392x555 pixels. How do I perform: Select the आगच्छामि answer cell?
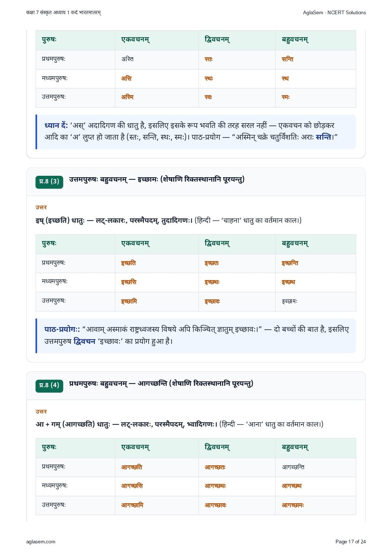coord(157,505)
